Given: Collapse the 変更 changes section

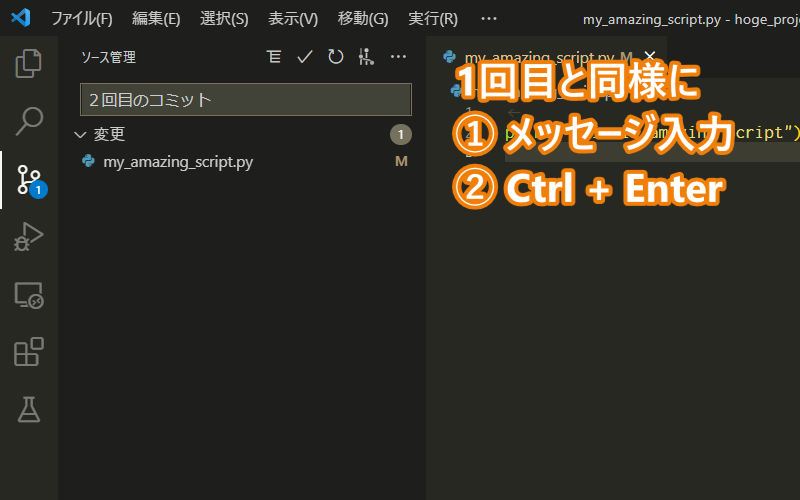Looking at the screenshot, I should (80, 135).
